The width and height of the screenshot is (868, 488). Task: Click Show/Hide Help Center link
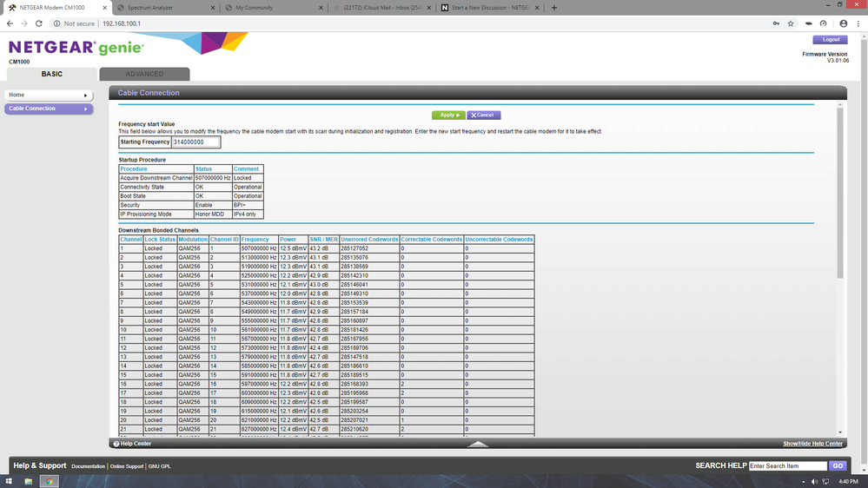point(812,444)
